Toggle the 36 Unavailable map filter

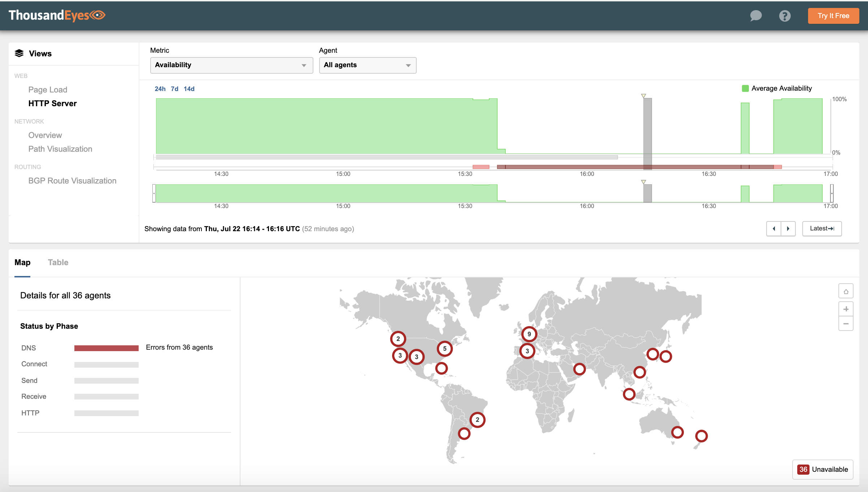823,469
